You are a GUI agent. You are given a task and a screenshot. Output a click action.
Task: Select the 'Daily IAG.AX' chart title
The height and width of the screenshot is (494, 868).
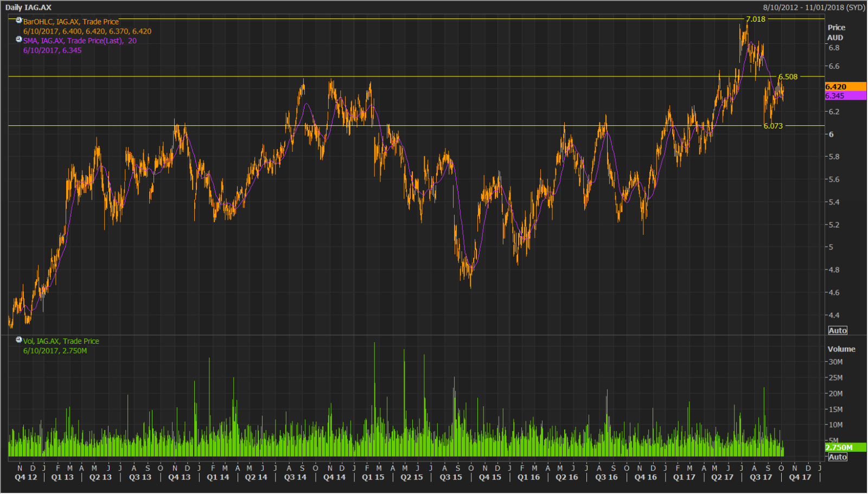[x=28, y=8]
